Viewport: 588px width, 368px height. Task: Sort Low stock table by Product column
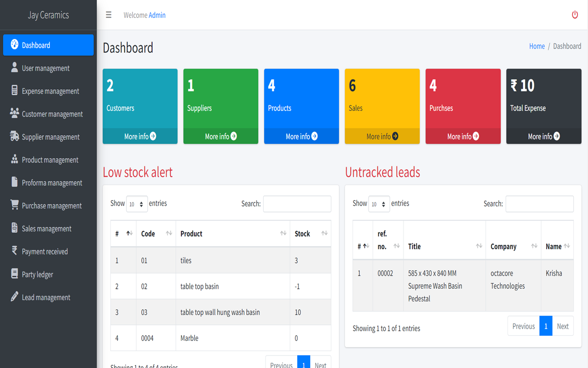pos(232,234)
